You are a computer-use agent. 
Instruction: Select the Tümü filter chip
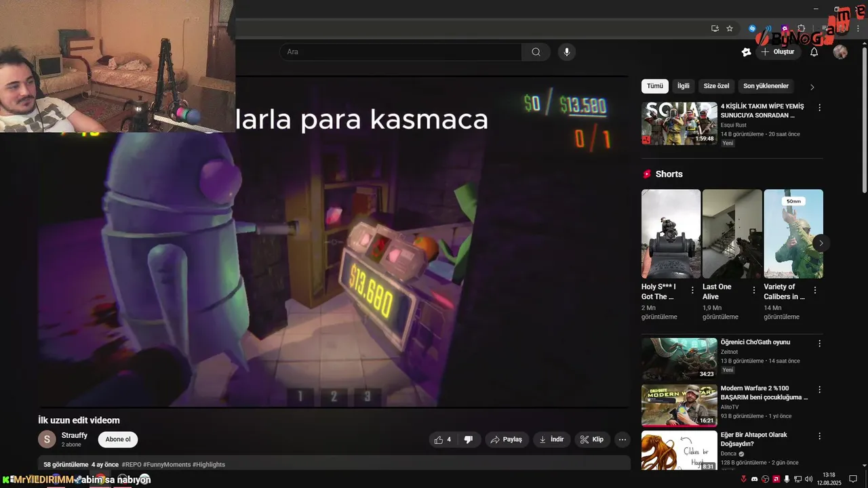pos(655,86)
